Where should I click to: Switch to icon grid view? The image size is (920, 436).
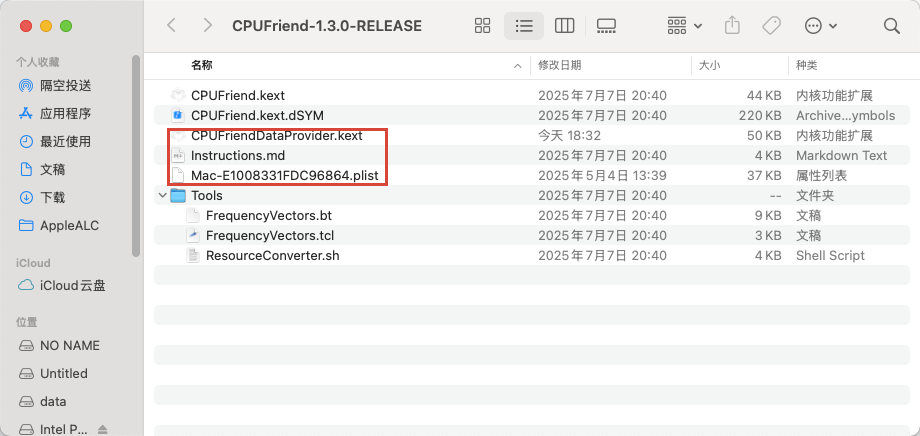(482, 25)
